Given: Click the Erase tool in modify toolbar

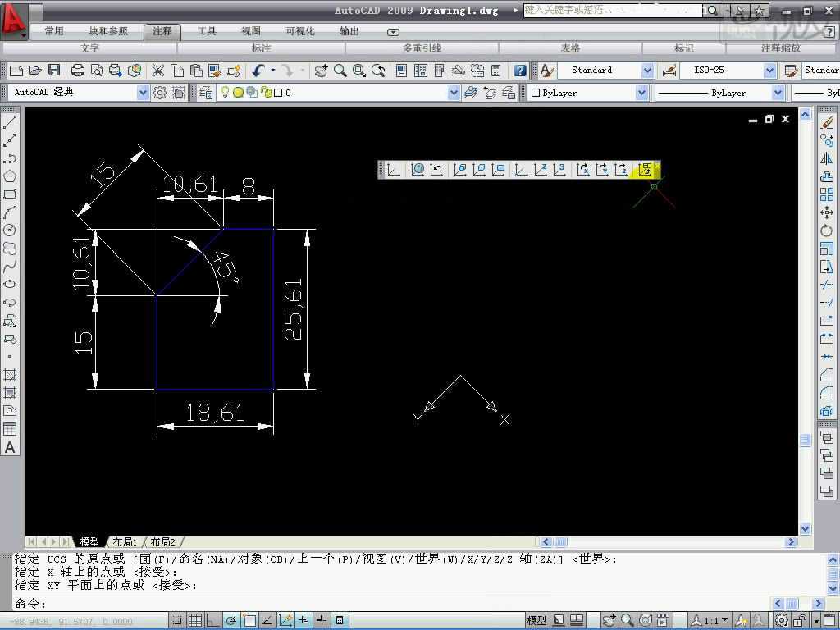Looking at the screenshot, I should pos(827,123).
